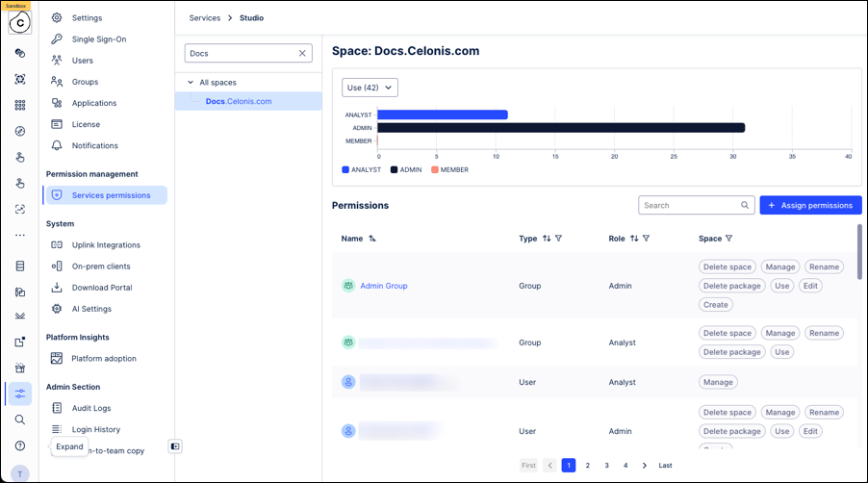Viewport: 868px width, 483px height.
Task: Select Services permissions menu item
Action: point(106,195)
